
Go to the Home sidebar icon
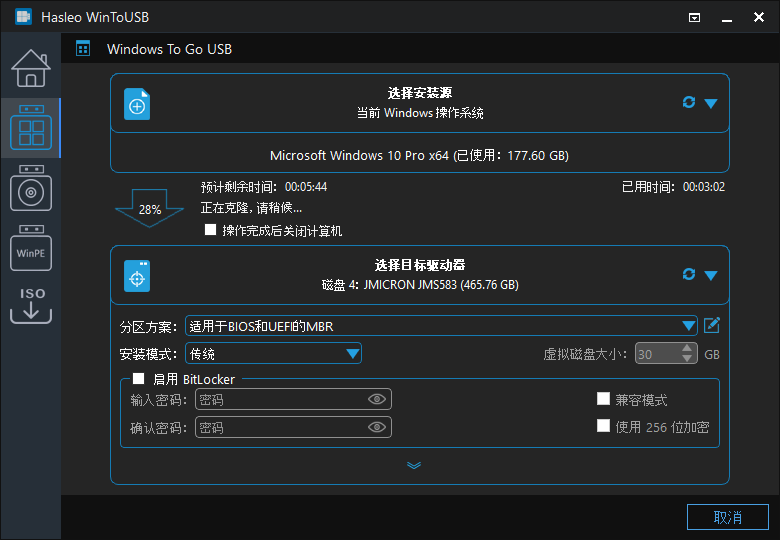(x=31, y=68)
